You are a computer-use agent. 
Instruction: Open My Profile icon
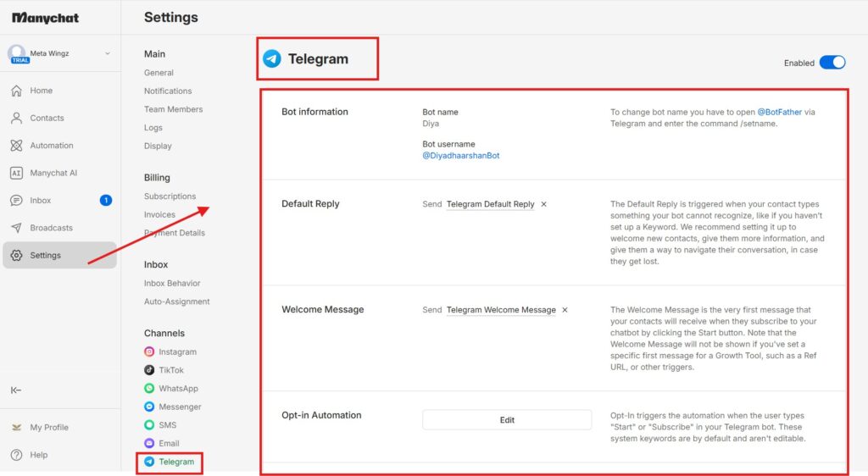pos(17,428)
